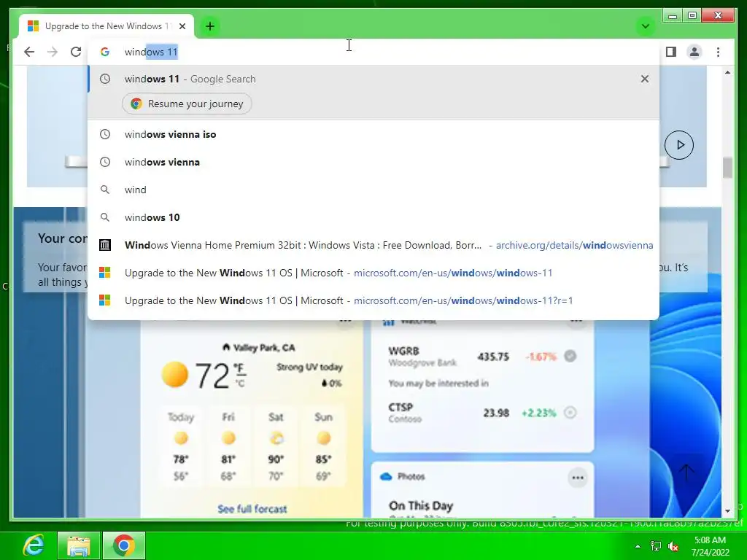Click the 'Valley Park, CA' location label
Image resolution: width=747 pixels, height=560 pixels.
pos(259,348)
